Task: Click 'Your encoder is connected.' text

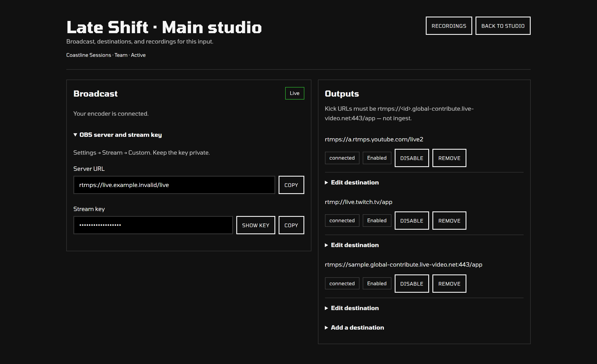Action: (x=111, y=114)
